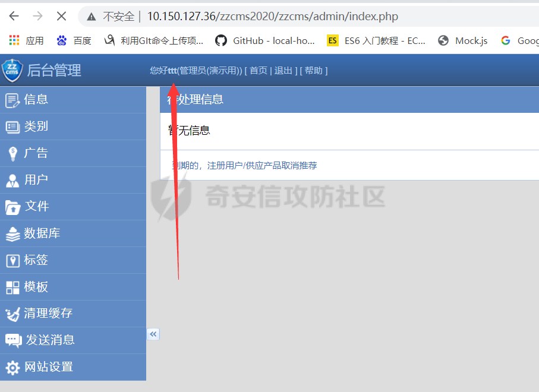Image resolution: width=539 pixels, height=392 pixels.
Task: Click the browser back arrow
Action: click(x=14, y=16)
